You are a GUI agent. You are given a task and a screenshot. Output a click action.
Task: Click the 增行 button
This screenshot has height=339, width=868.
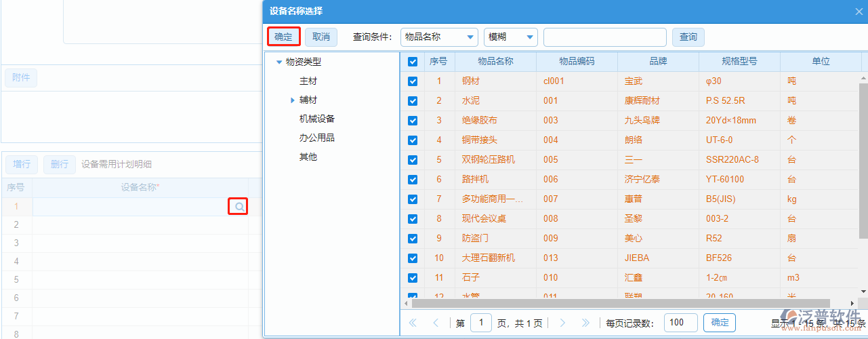pyautogui.click(x=22, y=164)
